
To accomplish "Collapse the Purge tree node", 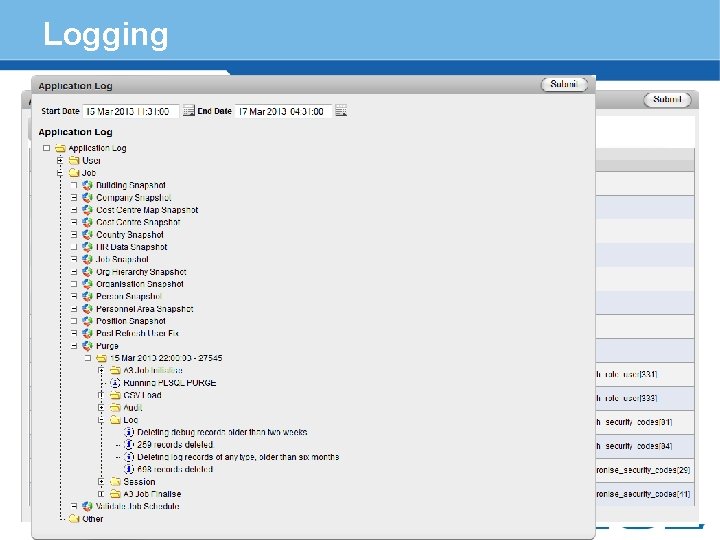I will pyautogui.click(x=74, y=346).
